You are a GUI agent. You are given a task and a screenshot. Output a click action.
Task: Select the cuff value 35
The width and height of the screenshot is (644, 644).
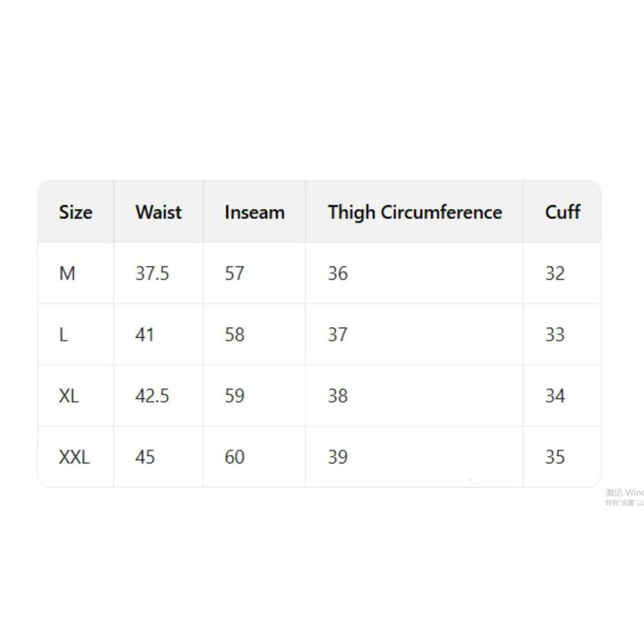(x=554, y=457)
